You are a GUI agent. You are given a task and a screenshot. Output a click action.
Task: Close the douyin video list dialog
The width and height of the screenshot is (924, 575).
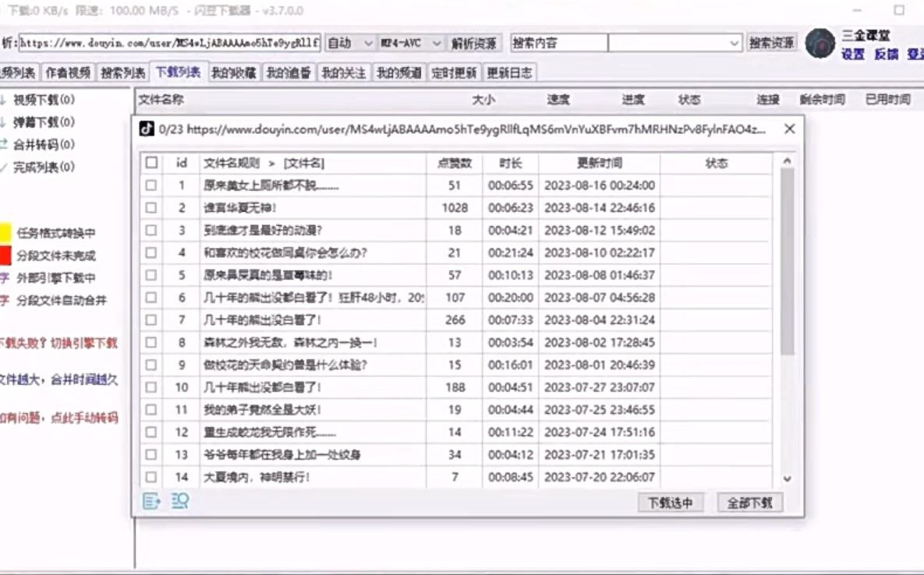click(790, 129)
